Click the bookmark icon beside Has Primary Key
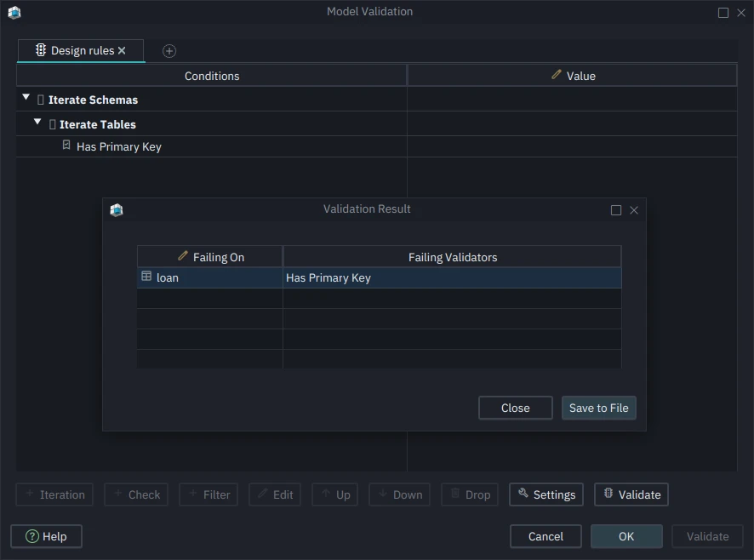Screen dimensions: 754x560 [x=66, y=146]
